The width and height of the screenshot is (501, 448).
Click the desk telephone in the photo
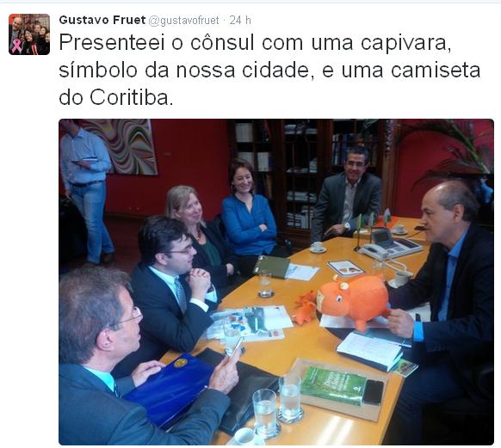click(390, 245)
